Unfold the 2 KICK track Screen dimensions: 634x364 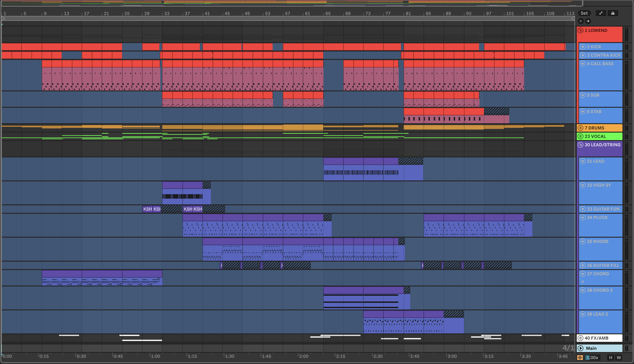click(583, 47)
